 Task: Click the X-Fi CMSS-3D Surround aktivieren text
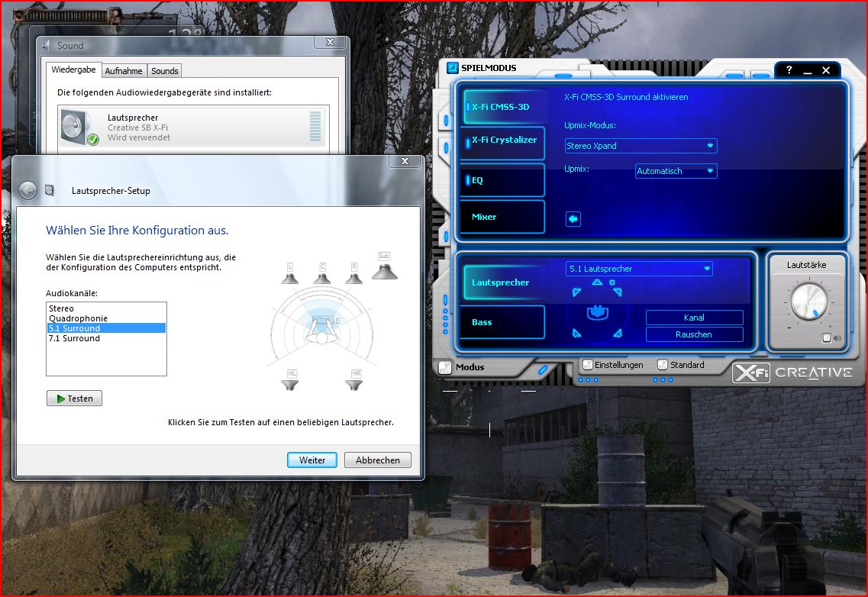click(x=626, y=97)
